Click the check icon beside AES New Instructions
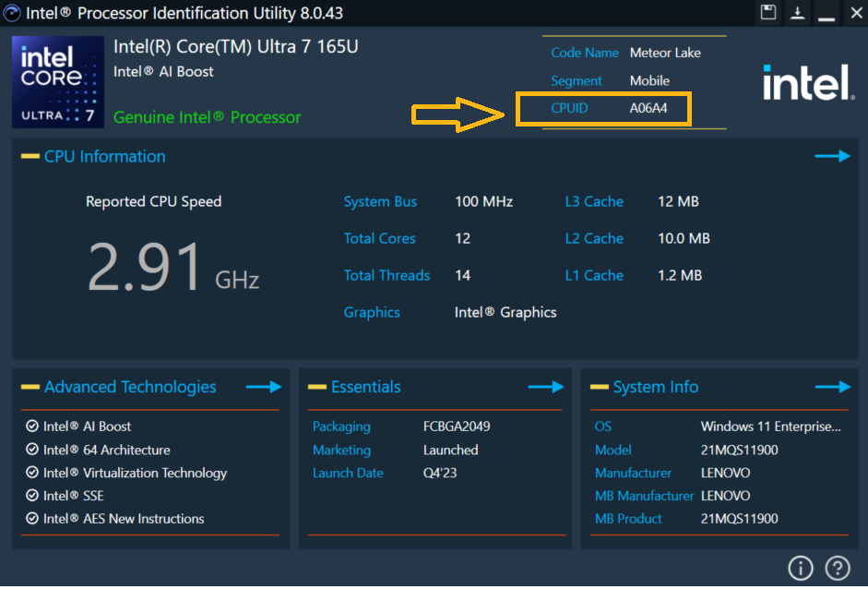 tap(32, 519)
